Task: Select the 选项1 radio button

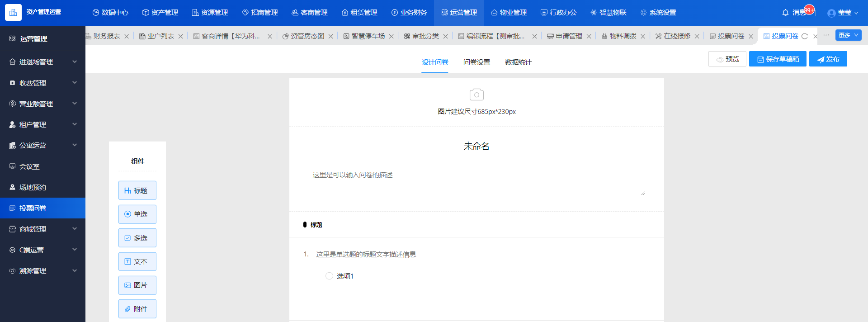Action: click(x=329, y=276)
